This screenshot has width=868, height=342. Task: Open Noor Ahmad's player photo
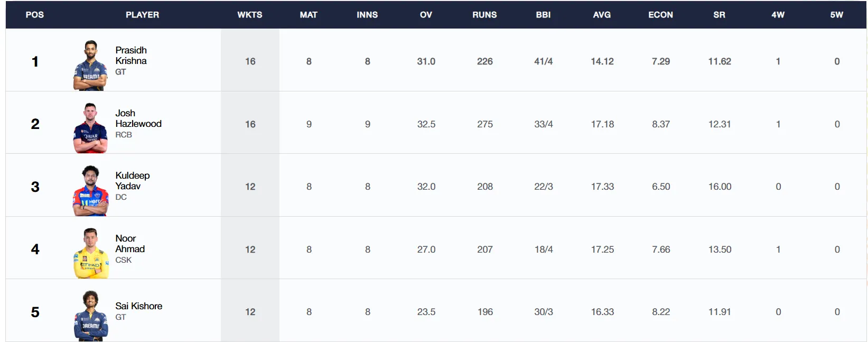(91, 253)
